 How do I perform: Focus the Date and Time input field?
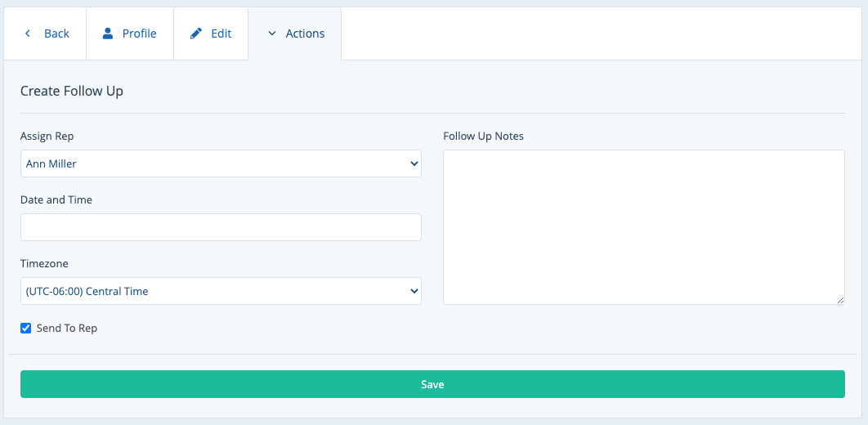[221, 227]
